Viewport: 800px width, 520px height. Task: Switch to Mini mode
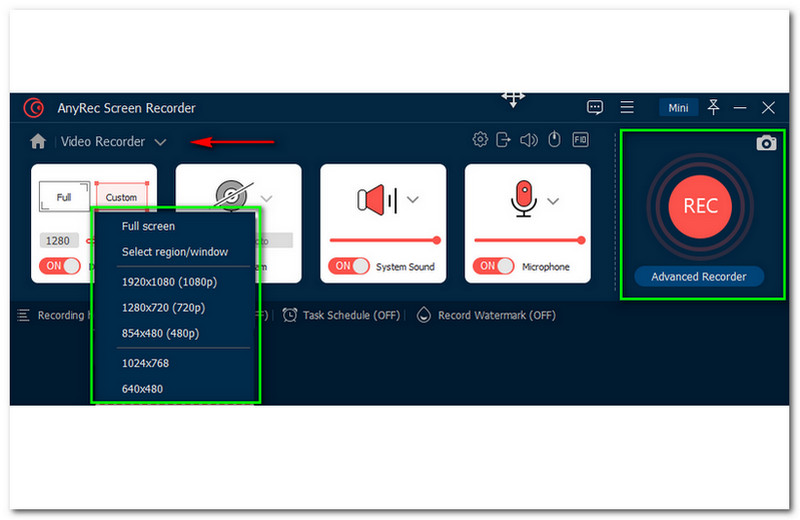pos(678,108)
